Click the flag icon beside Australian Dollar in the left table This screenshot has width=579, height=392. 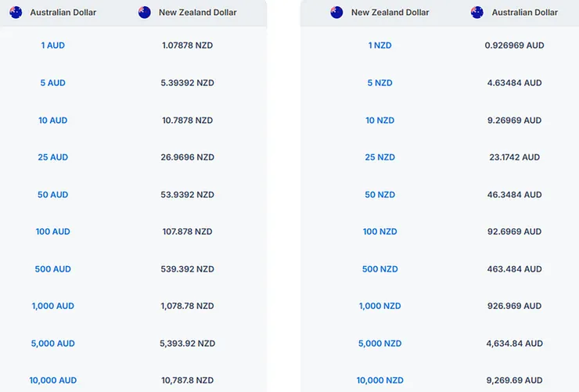click(16, 13)
